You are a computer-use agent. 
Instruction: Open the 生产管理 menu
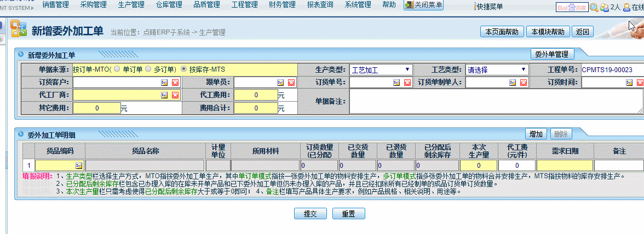(x=131, y=5)
